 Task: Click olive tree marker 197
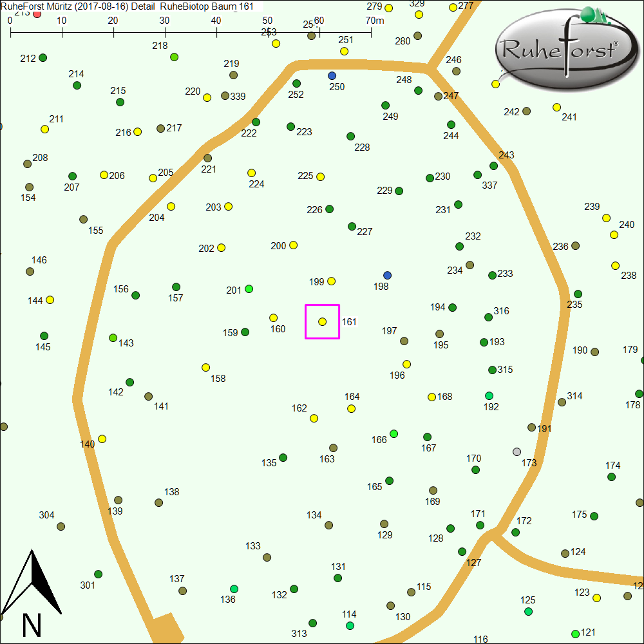pos(404,341)
